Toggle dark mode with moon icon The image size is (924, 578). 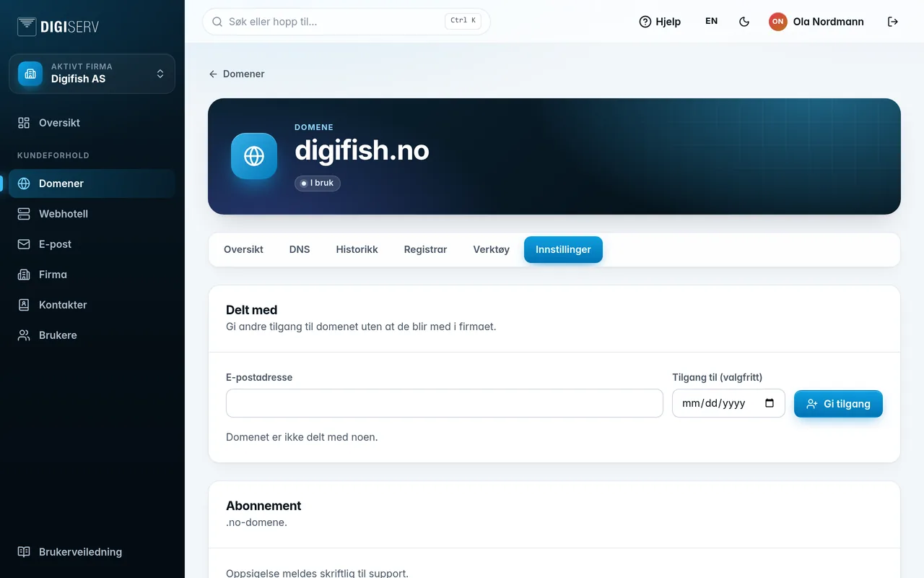pyautogui.click(x=744, y=22)
